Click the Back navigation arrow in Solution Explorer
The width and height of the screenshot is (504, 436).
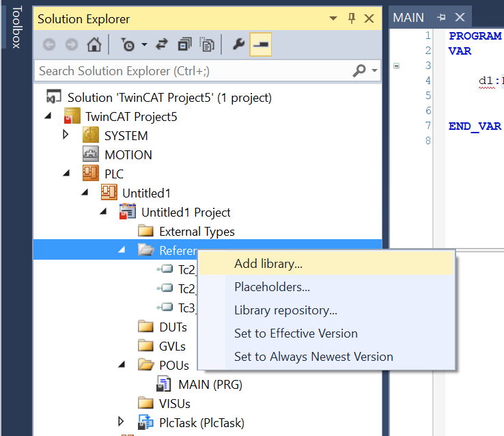(49, 44)
